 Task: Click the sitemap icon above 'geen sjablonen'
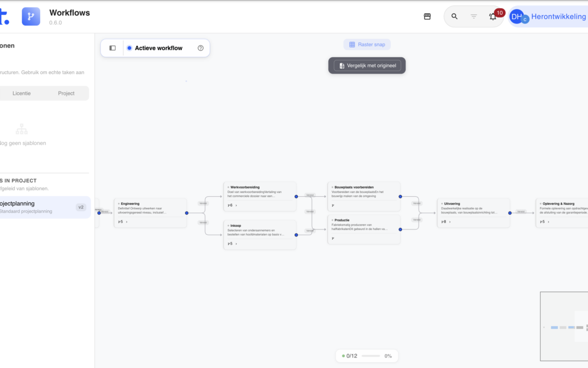coord(22,129)
